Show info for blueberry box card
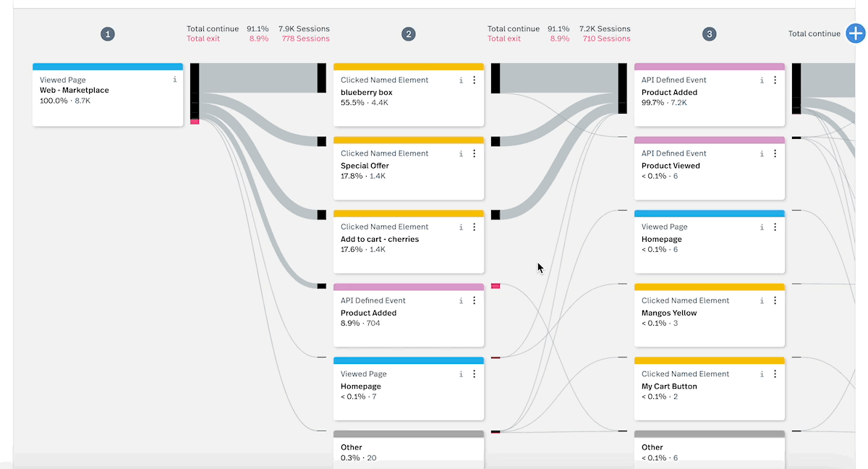The width and height of the screenshot is (868, 469). pos(461,80)
